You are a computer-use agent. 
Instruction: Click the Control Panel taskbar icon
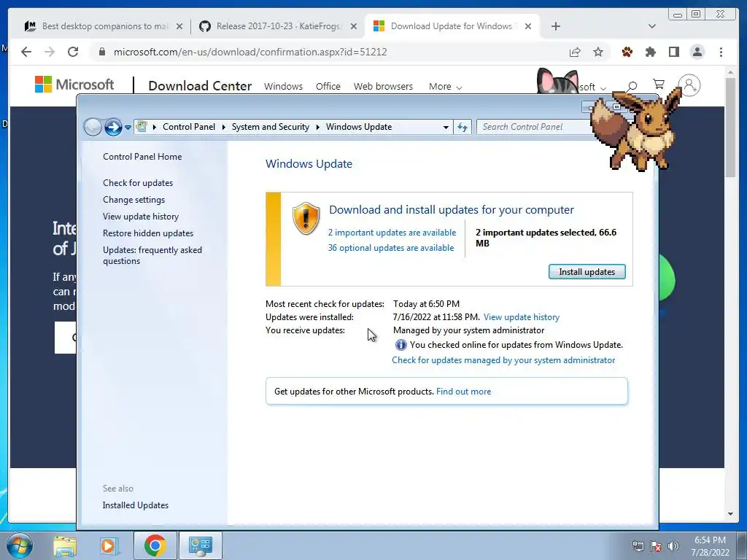[x=200, y=545]
